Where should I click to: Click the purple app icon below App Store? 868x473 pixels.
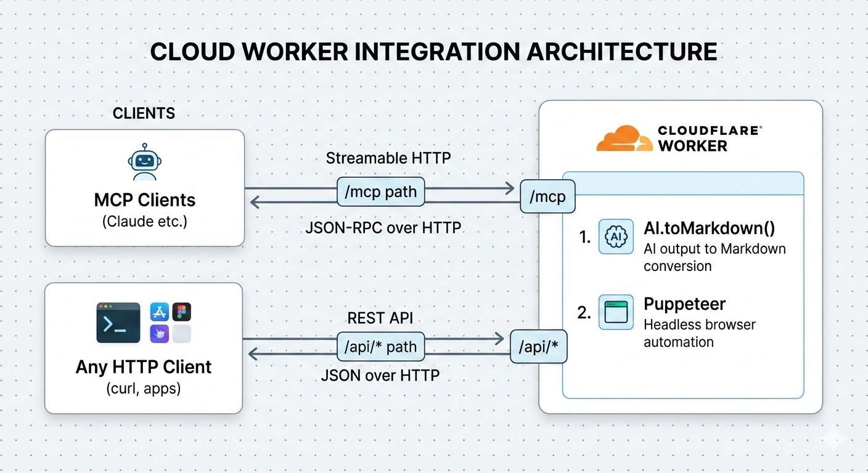click(160, 334)
